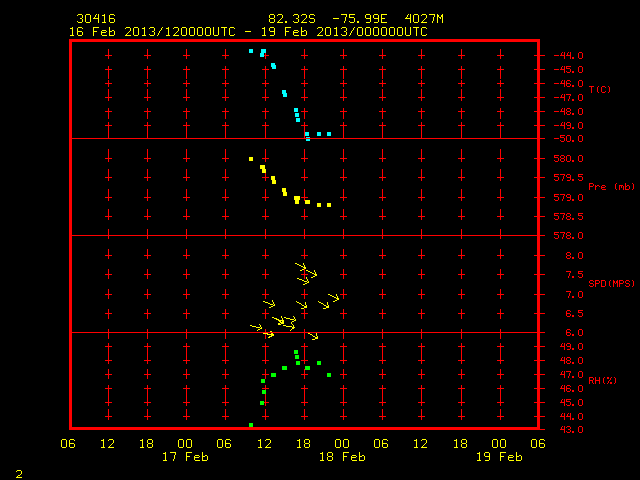The width and height of the screenshot is (640, 480).
Task: Click the SPD(MPS) axis label
Action: tap(611, 283)
